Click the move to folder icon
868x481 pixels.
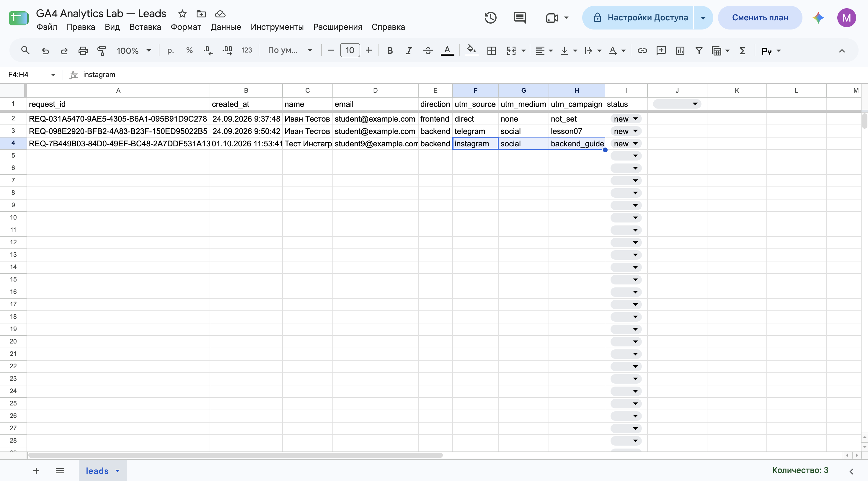click(x=201, y=14)
